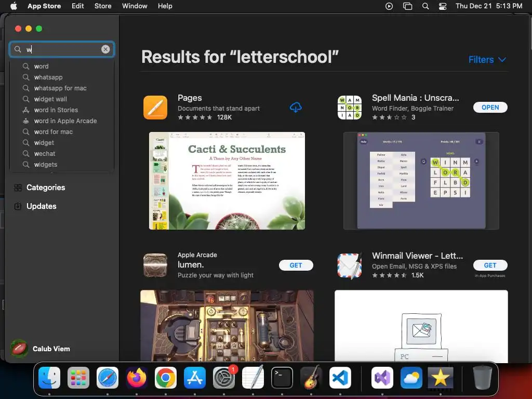Click the lumen. app icon
The width and height of the screenshot is (532, 399).
155,265
